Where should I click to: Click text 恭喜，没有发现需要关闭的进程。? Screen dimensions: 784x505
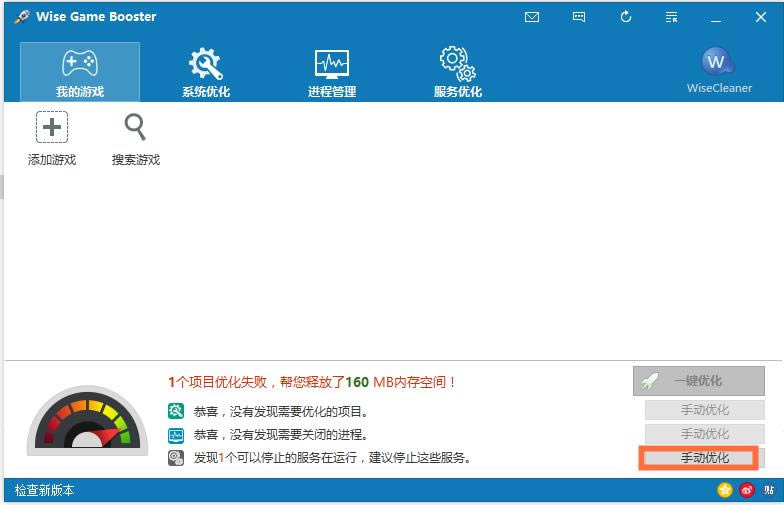[281, 434]
